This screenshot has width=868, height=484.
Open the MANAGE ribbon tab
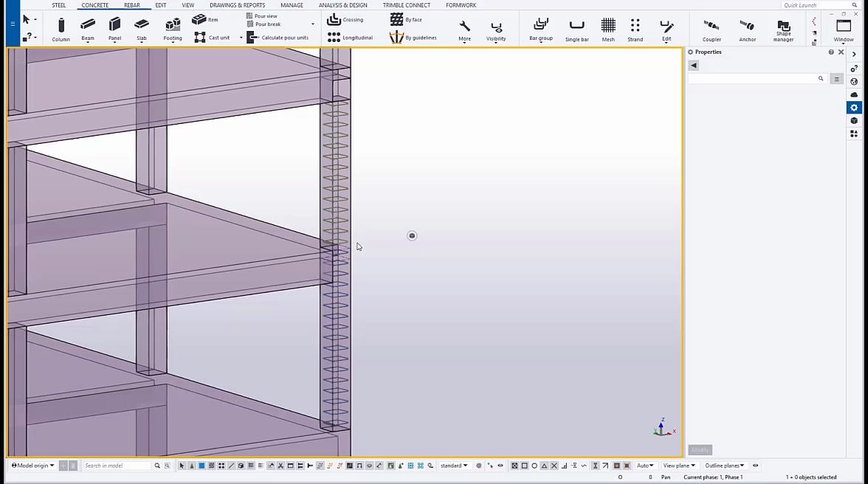pos(292,5)
